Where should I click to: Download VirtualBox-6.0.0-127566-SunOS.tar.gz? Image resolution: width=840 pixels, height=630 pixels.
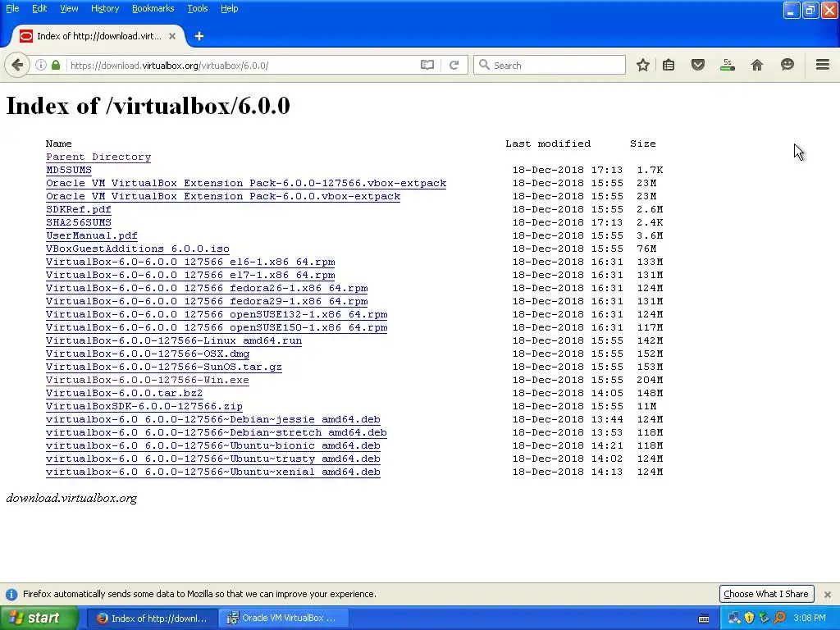(164, 367)
